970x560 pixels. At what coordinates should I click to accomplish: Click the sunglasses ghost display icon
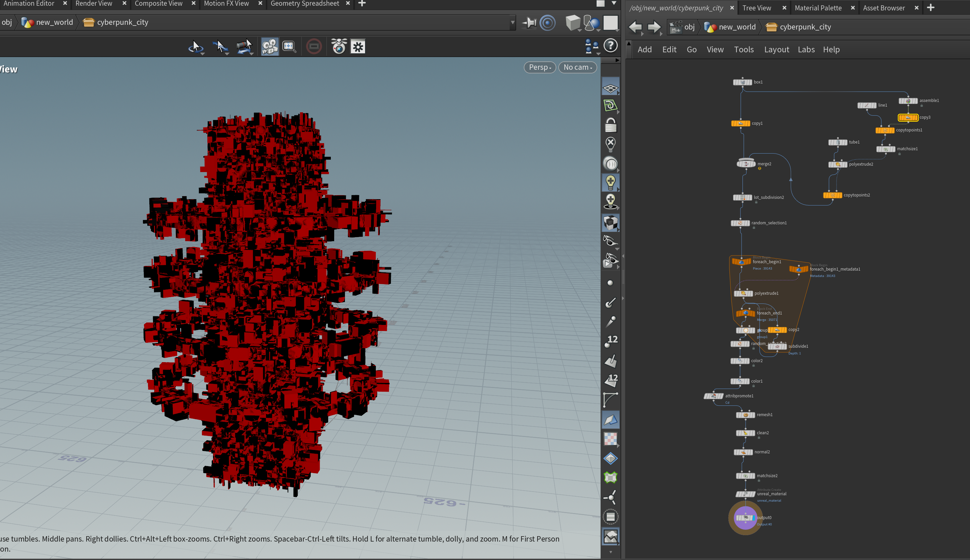(x=610, y=241)
